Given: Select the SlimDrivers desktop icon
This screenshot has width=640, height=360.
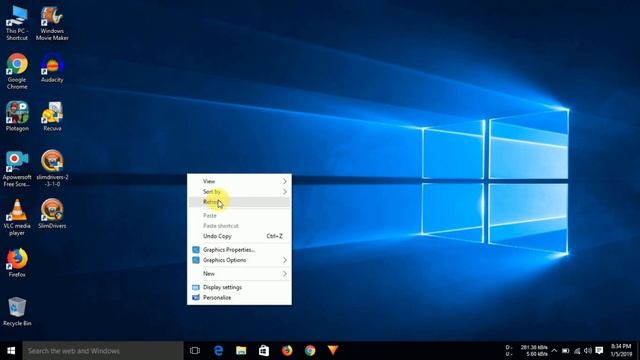Looking at the screenshot, I should pos(52,214).
